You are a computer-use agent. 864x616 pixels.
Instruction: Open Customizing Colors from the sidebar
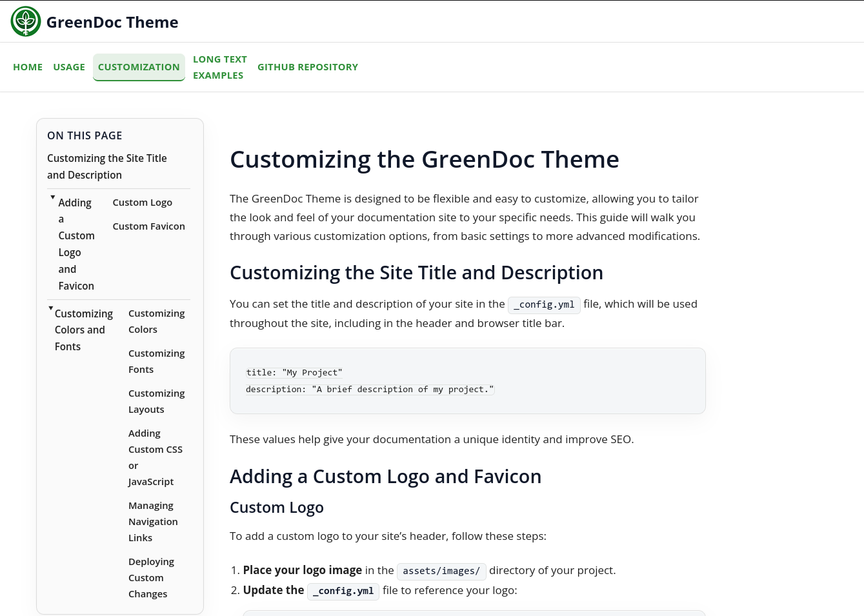156,321
